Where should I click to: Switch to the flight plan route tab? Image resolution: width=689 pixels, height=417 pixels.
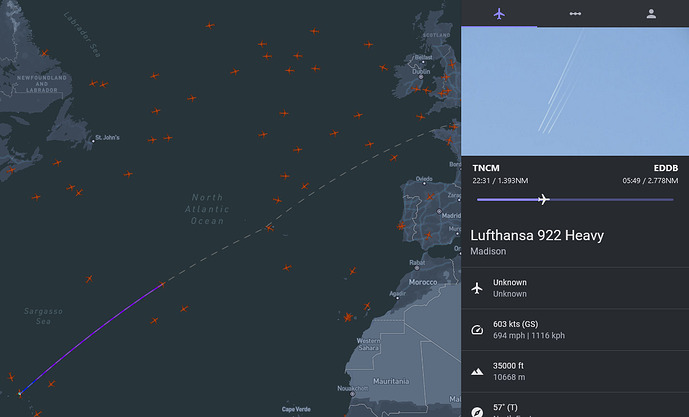[575, 14]
